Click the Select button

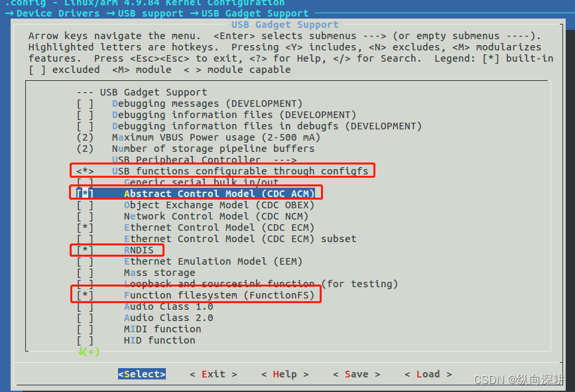click(141, 373)
